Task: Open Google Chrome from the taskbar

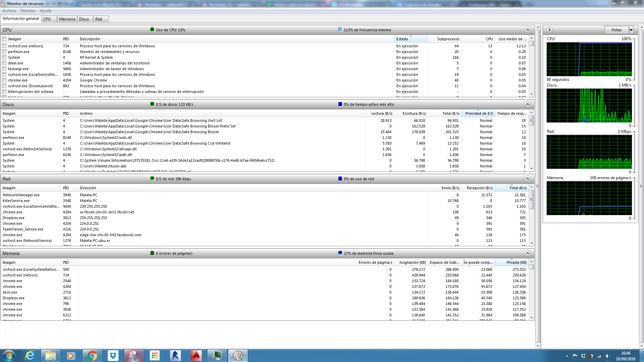Action: (92, 356)
